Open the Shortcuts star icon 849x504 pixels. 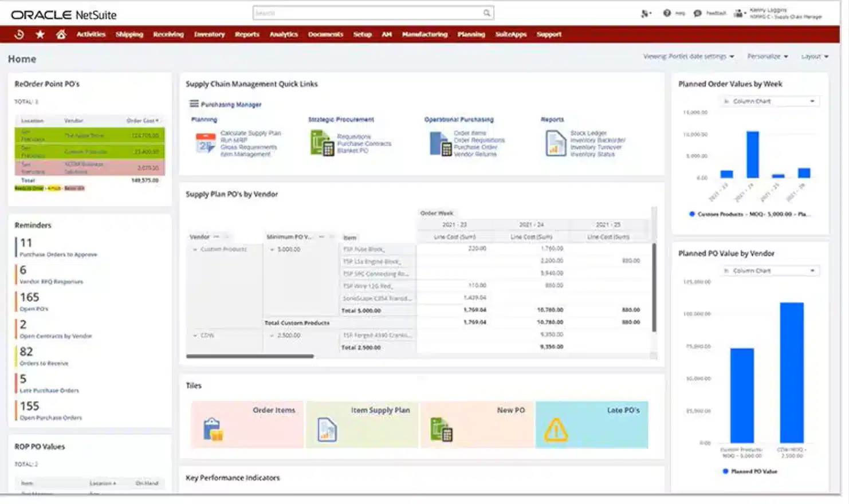coord(40,34)
